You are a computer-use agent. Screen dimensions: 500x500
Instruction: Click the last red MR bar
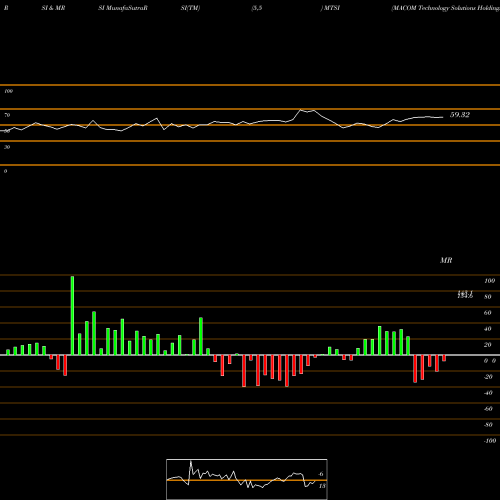[x=444, y=358]
